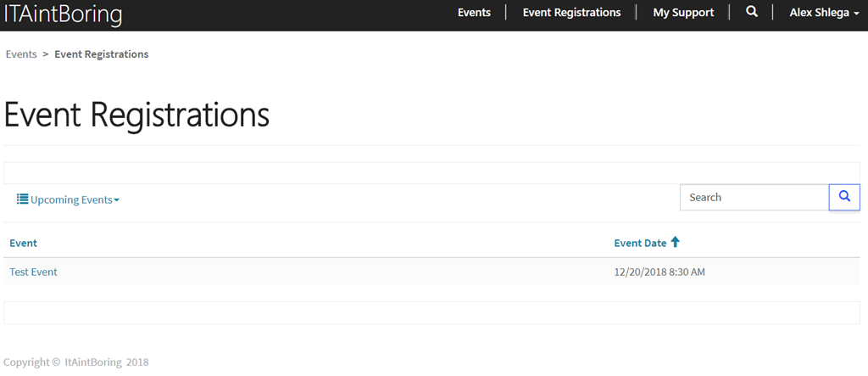
Task: Open the search magnifier in the top navigation
Action: point(751,12)
